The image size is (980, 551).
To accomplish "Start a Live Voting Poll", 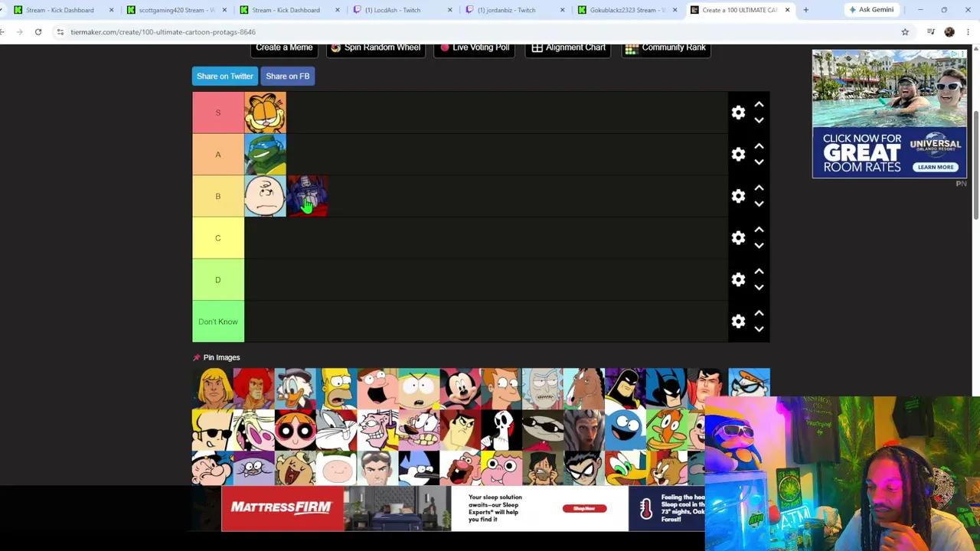I will [x=475, y=48].
